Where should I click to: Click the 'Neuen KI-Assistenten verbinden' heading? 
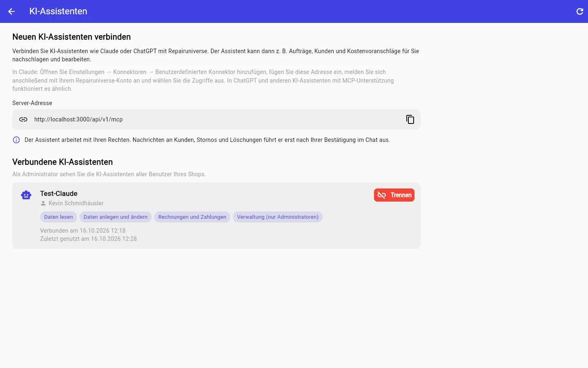point(71,37)
